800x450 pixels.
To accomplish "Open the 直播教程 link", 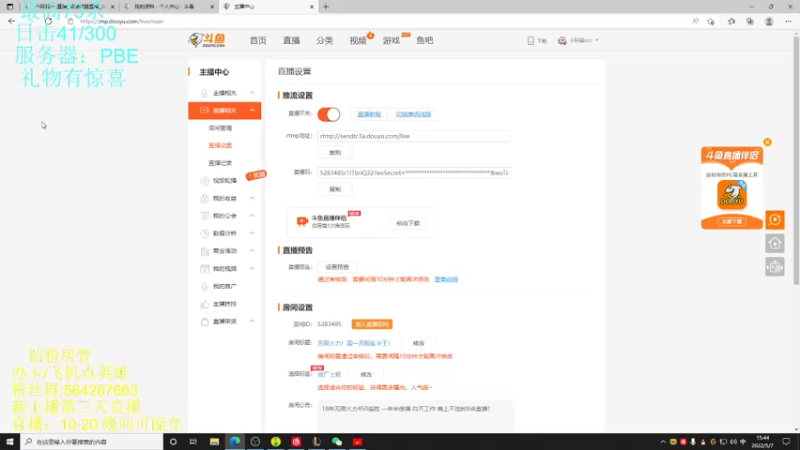I will click(x=369, y=114).
